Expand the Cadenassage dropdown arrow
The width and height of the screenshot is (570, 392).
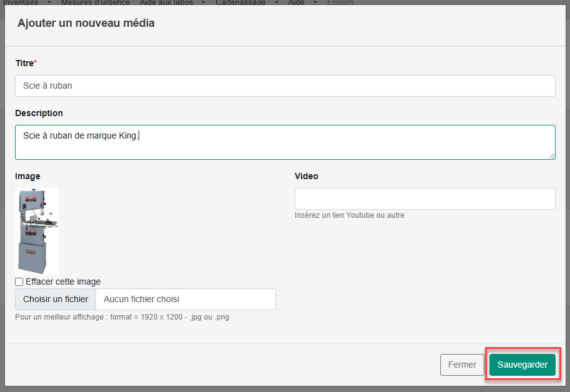(275, 2)
